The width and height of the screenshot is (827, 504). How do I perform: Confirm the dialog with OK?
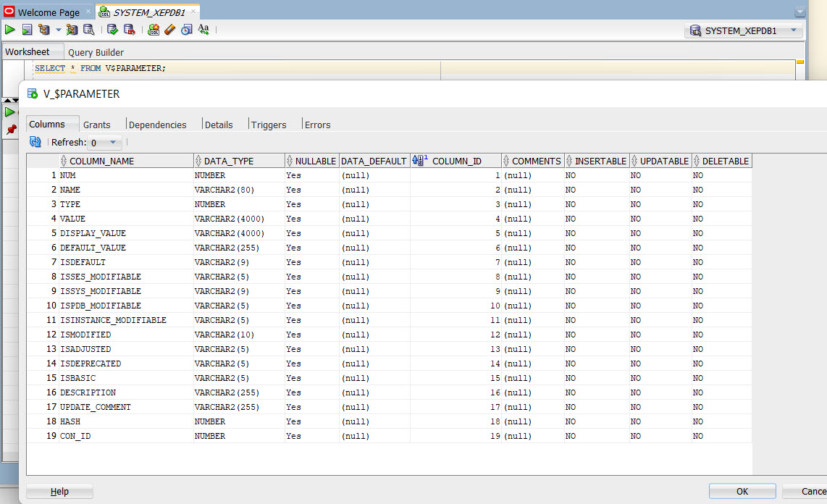click(x=742, y=492)
